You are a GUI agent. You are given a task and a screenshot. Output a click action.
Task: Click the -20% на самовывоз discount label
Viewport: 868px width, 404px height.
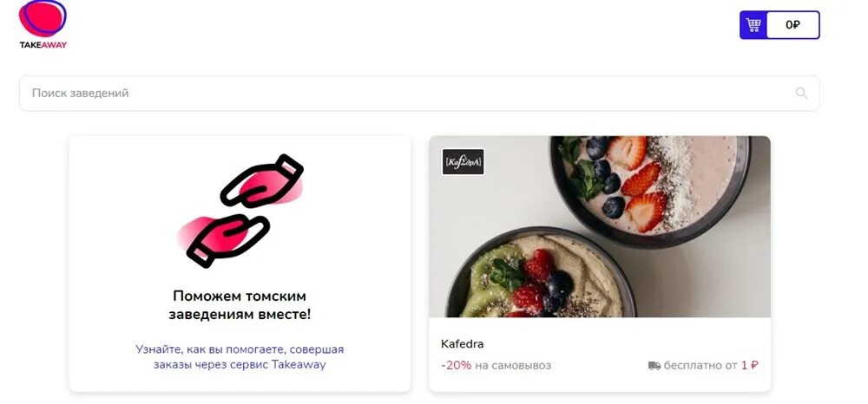[x=496, y=365]
